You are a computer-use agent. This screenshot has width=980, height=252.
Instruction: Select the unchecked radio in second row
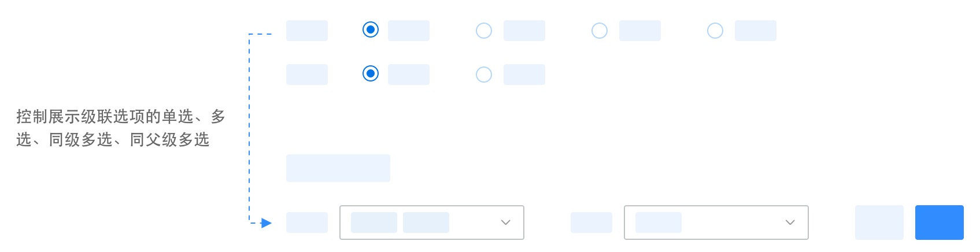tap(484, 75)
